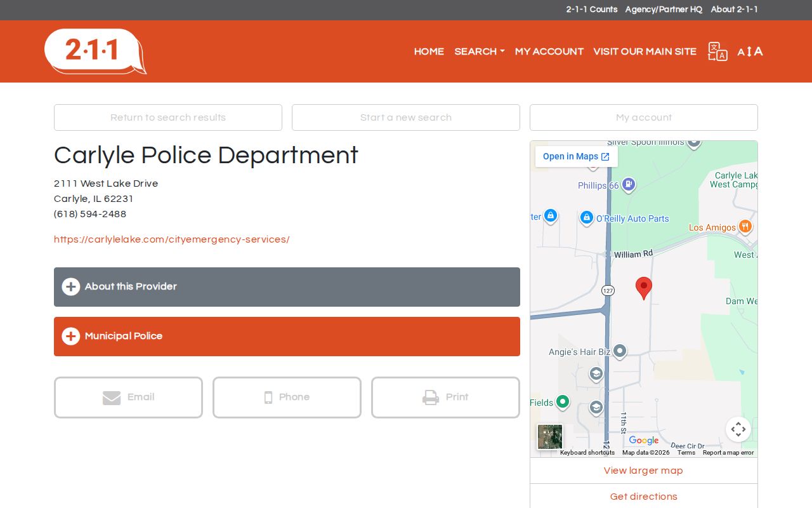Click the Los Amigos restaurant marker
Viewport: 812px width, 508px height.
[x=745, y=227]
